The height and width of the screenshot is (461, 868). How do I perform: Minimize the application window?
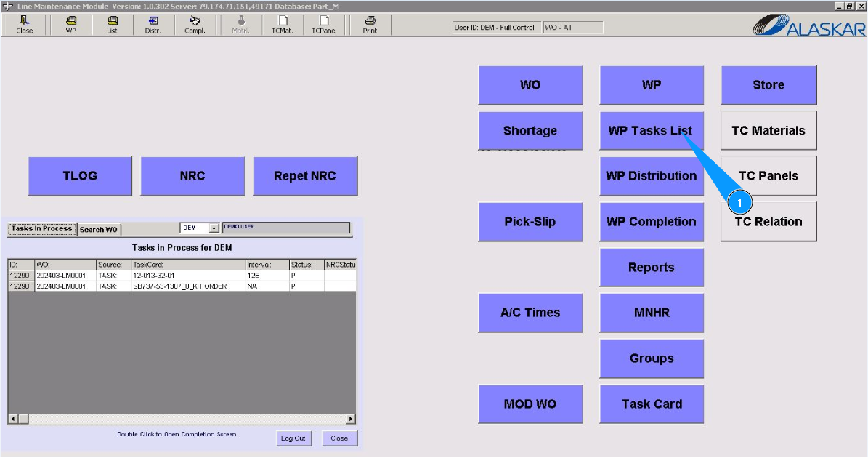point(840,6)
